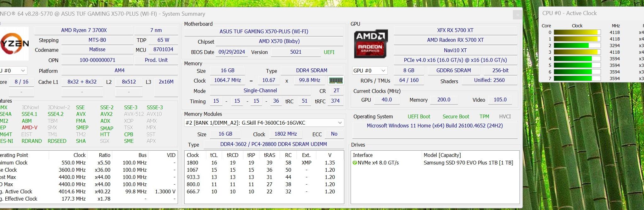Click the Core 2 clock bar
The height and width of the screenshot is (210, 644).
click(x=577, y=46)
